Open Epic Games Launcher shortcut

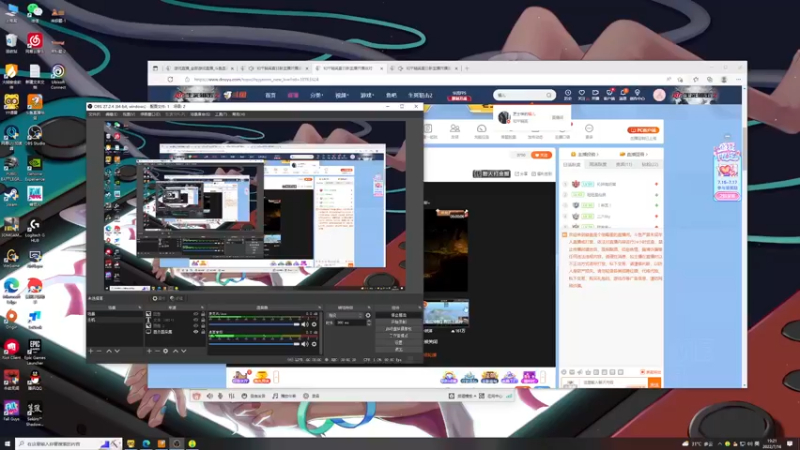[34, 351]
